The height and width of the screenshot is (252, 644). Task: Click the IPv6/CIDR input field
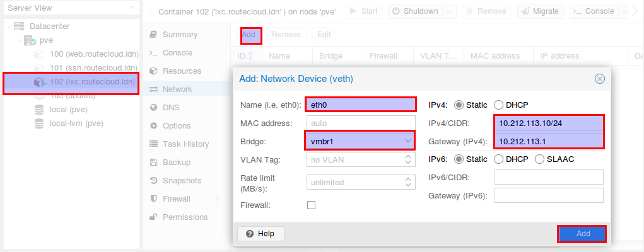point(549,177)
